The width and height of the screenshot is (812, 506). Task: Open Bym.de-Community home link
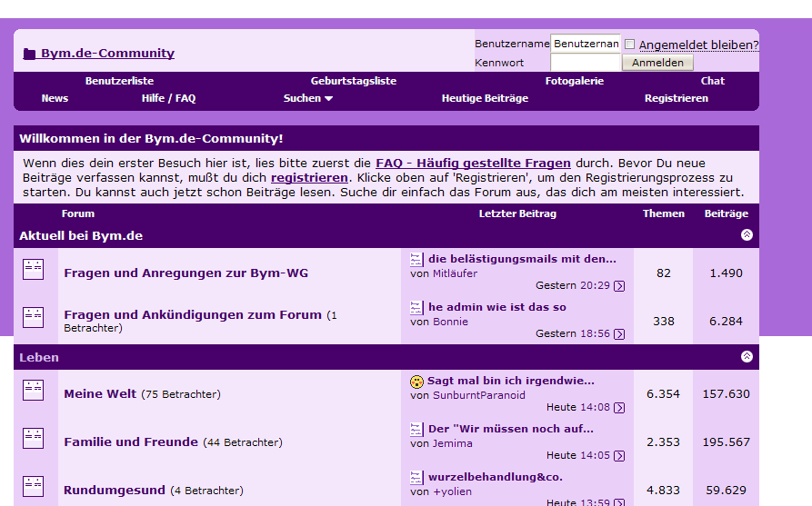[107, 54]
